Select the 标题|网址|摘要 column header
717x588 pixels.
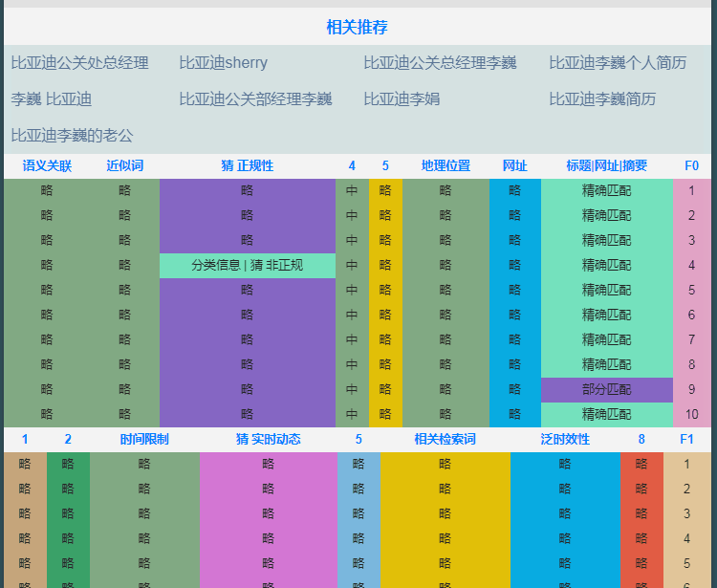[x=607, y=166]
